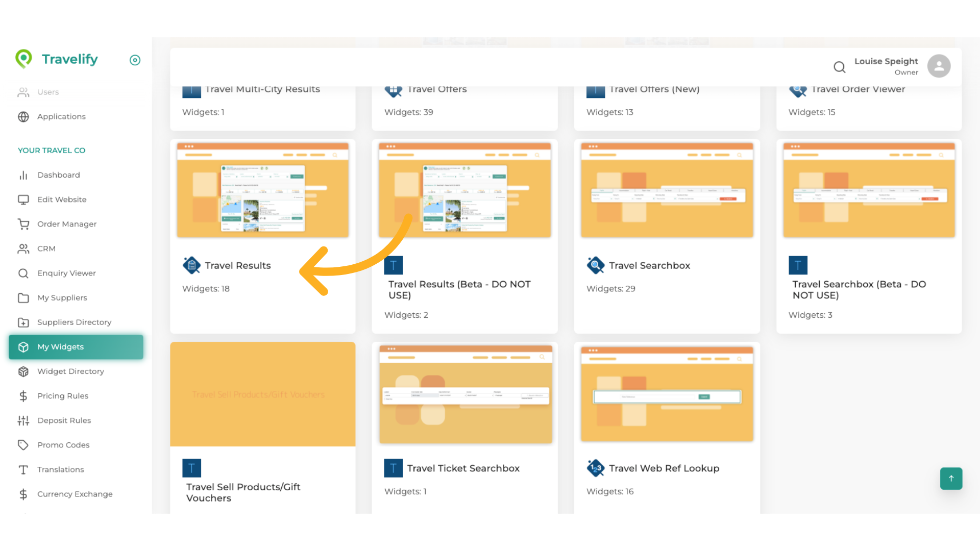This screenshot has height=551, width=980.
Task: Open the Travel Results widget icon
Action: pyautogui.click(x=191, y=265)
